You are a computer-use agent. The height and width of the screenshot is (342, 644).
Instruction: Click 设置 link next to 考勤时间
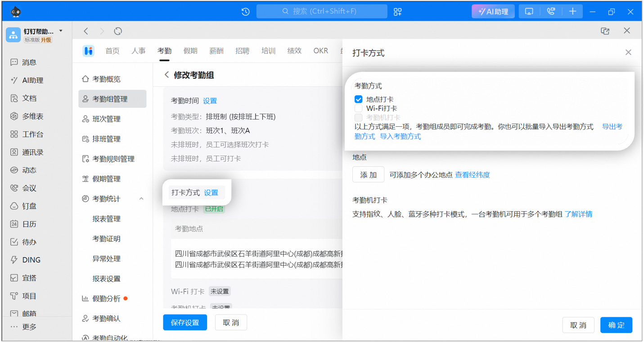tap(210, 101)
